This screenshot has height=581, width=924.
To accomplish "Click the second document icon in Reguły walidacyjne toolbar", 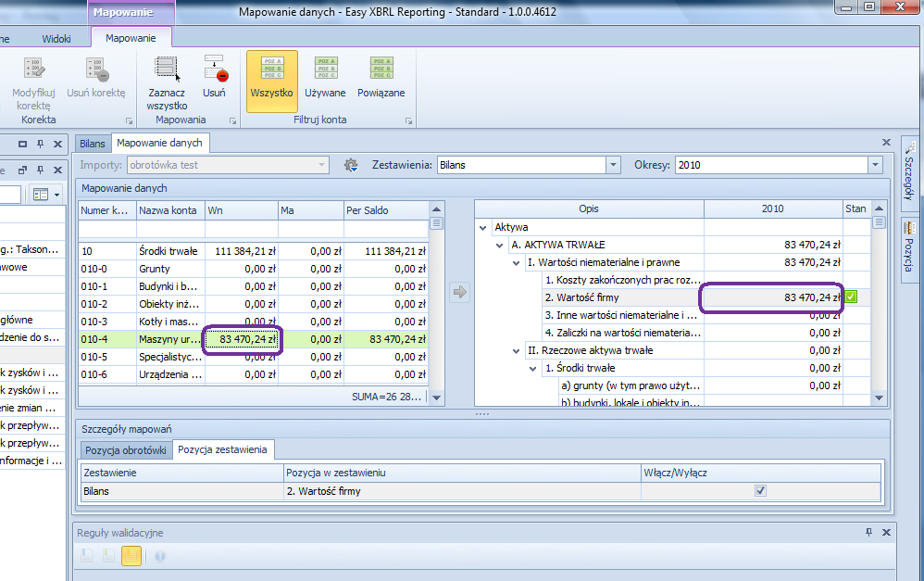I will tap(108, 556).
